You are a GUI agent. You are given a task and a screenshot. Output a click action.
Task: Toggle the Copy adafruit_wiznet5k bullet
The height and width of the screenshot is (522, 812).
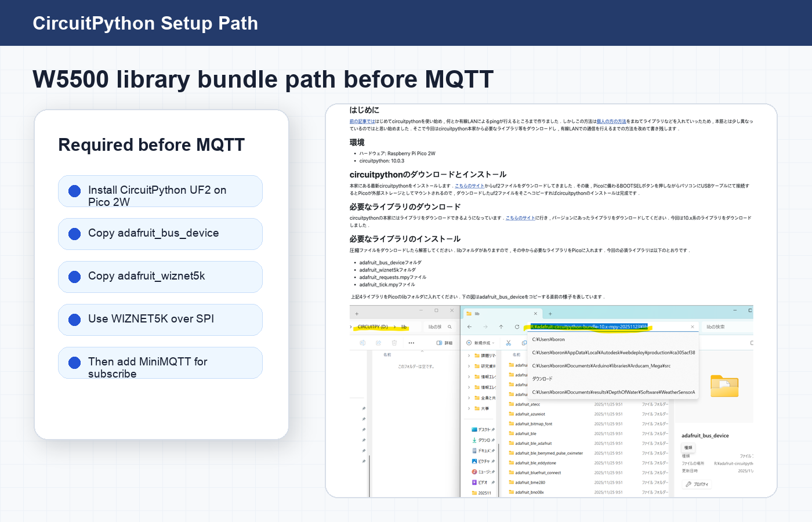pos(74,277)
